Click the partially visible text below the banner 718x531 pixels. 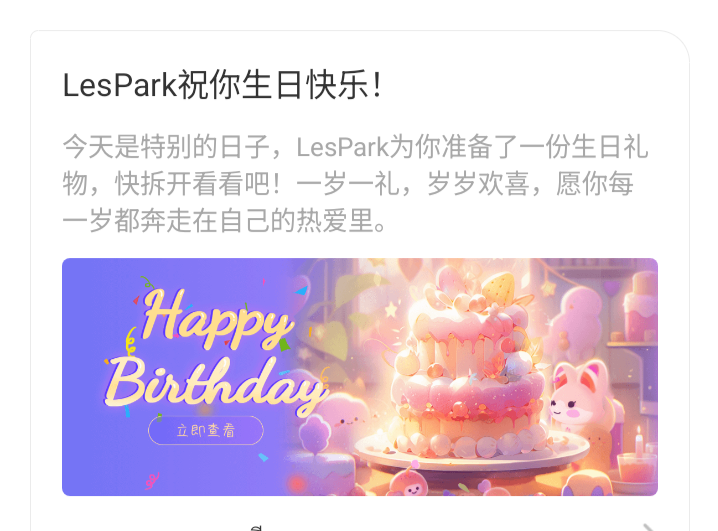[x=257, y=528]
